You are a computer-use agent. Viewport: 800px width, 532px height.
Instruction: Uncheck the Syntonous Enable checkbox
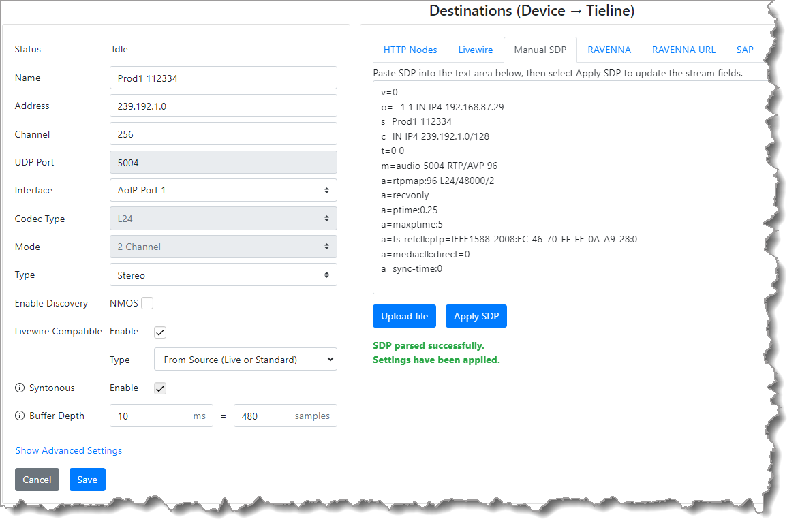(160, 388)
